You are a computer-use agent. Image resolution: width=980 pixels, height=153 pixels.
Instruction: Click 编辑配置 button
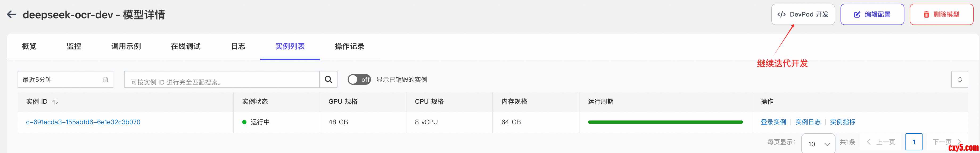click(x=872, y=14)
